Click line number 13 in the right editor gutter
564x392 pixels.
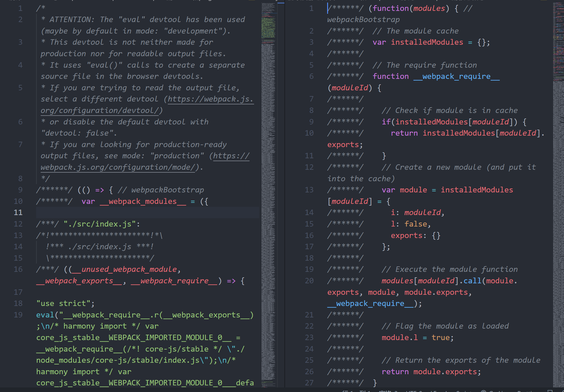coord(309,190)
